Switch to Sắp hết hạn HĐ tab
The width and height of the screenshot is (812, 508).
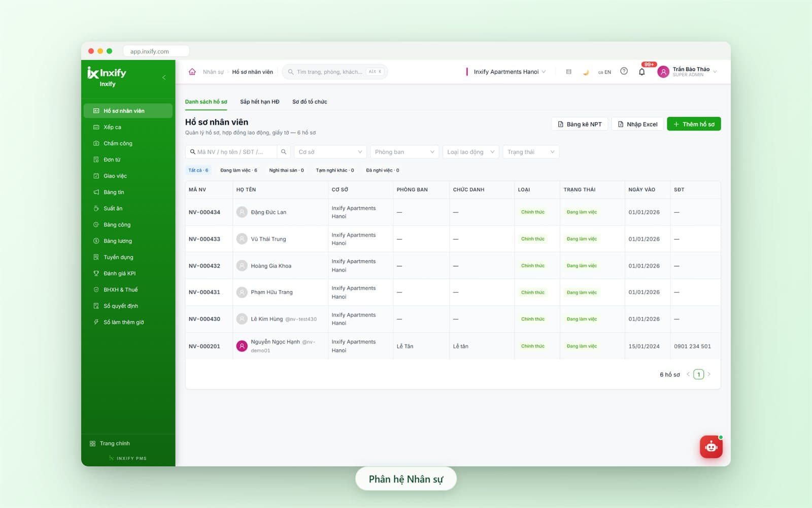coord(260,102)
